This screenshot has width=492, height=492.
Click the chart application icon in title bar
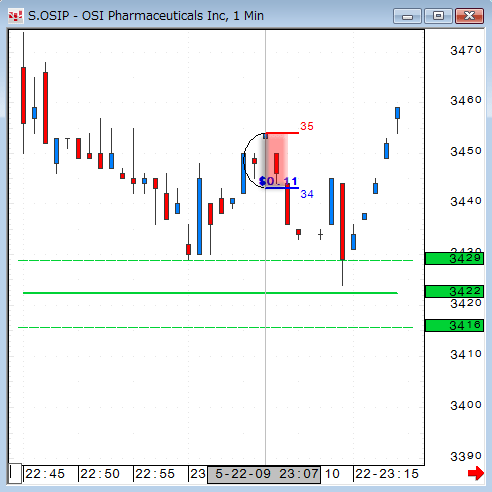15,16
